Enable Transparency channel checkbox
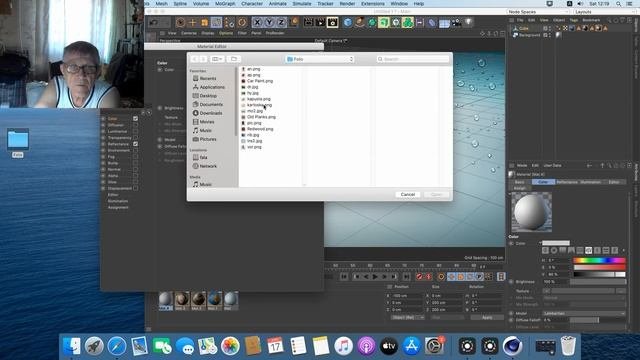The height and width of the screenshot is (360, 640). [135, 138]
